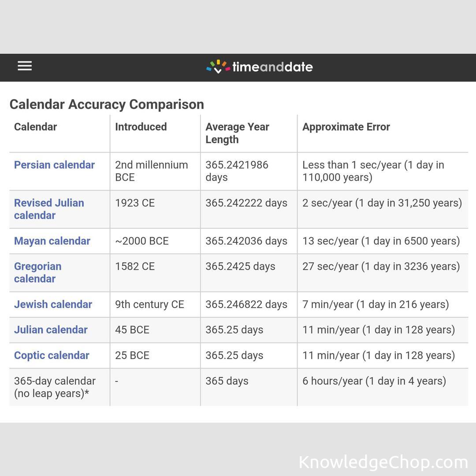
Task: Click the 6 hours/year error cell
Action: 374,381
